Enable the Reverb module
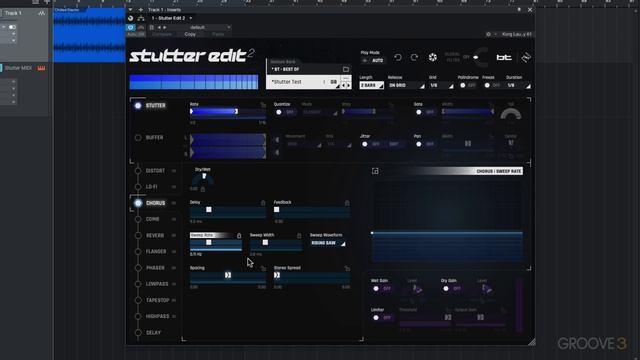This screenshot has width=640, height=360. point(138,236)
